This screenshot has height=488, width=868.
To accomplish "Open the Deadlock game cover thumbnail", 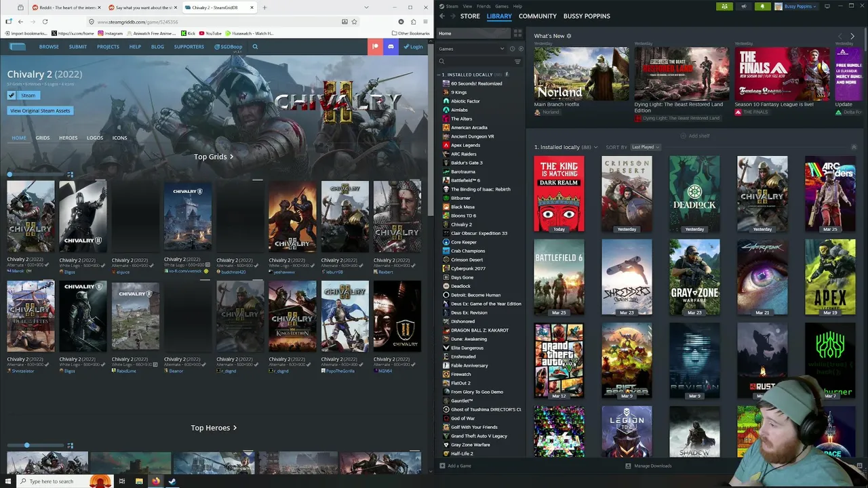I will [x=694, y=194].
